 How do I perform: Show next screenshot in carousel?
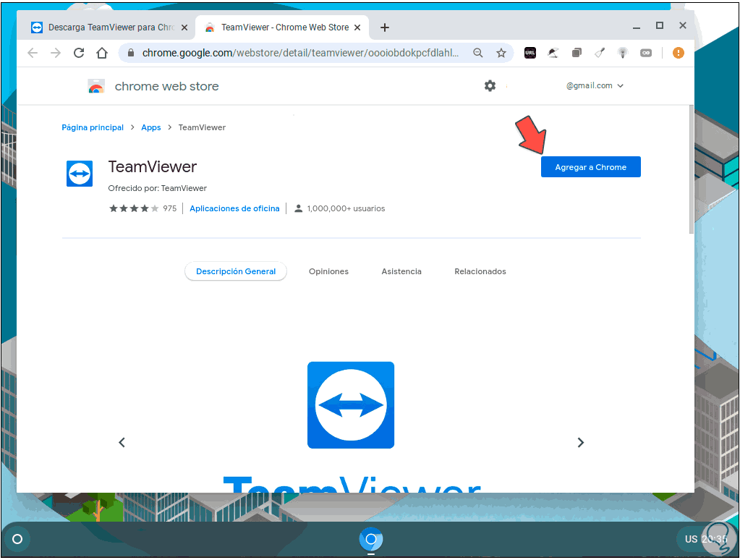point(580,442)
